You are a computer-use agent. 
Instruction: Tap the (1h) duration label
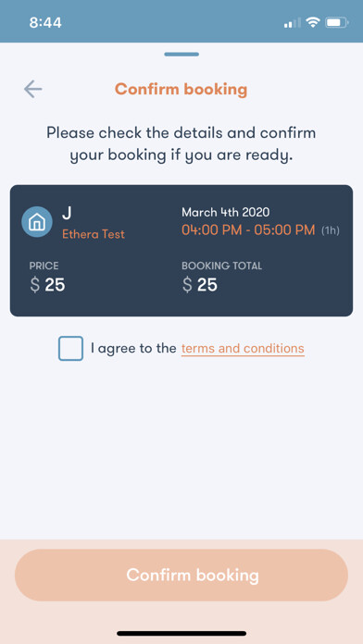click(x=330, y=230)
